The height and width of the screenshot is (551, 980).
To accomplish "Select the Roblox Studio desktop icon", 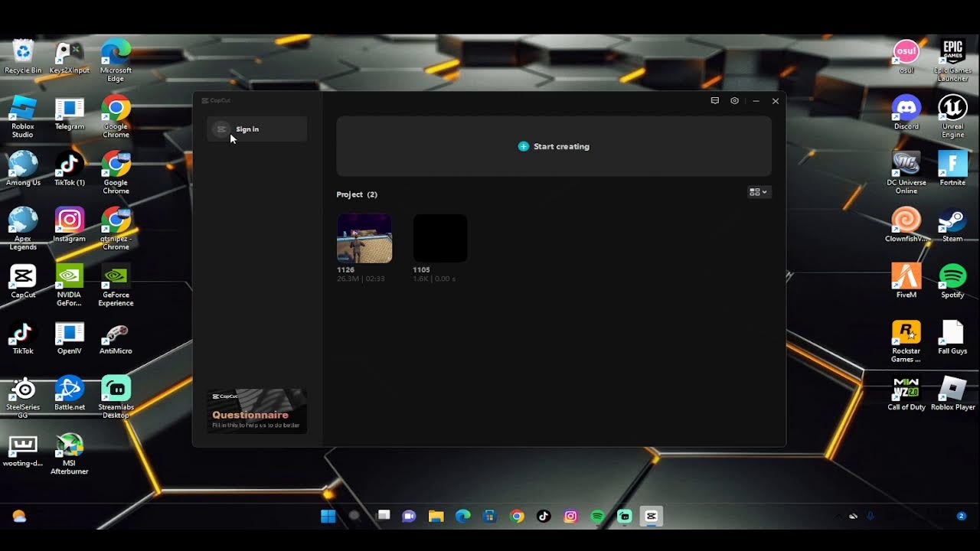I will [x=23, y=117].
